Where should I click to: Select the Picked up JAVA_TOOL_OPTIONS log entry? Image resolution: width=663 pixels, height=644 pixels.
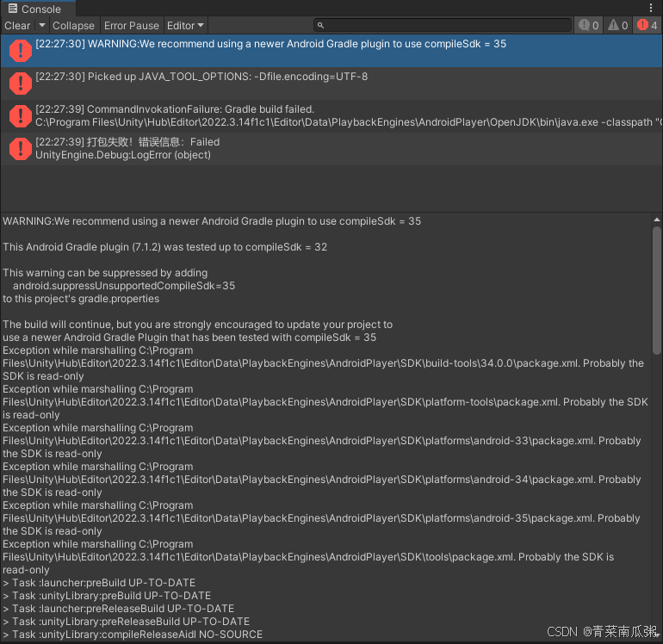331,84
